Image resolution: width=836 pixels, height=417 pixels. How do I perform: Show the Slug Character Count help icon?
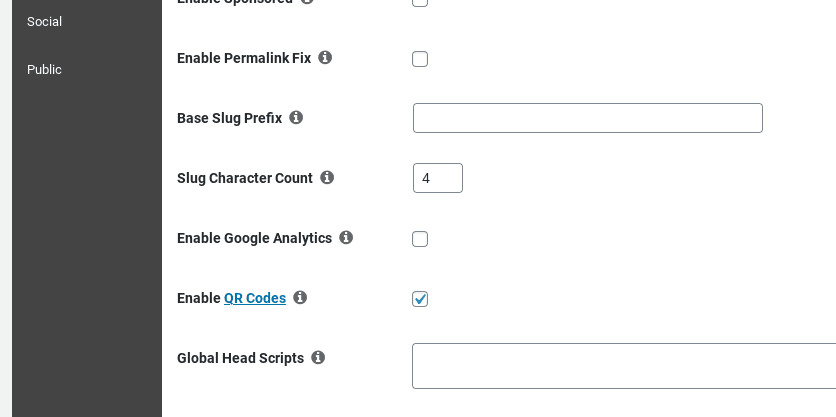pos(327,178)
